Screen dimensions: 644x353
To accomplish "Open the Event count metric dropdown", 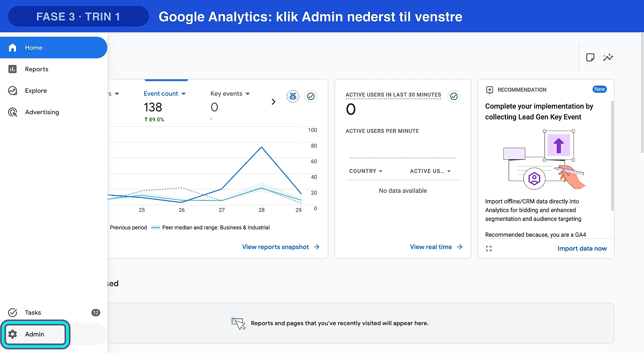I will tap(165, 94).
